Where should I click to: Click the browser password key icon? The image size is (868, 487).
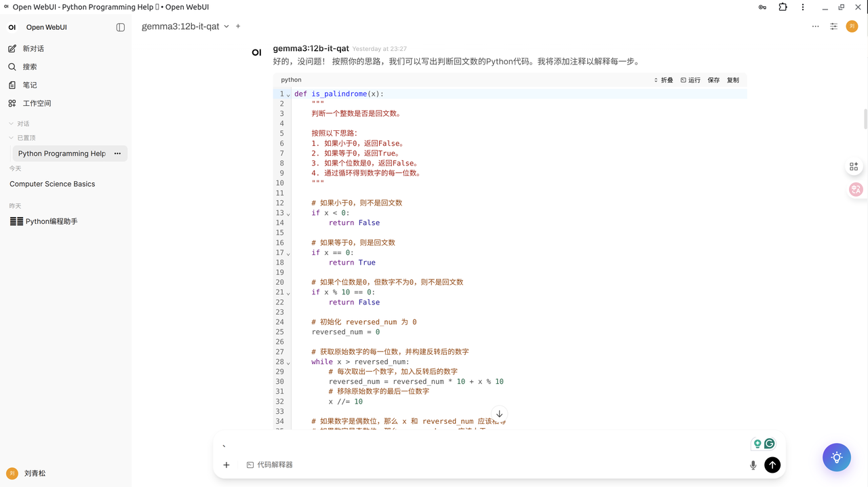pyautogui.click(x=762, y=7)
